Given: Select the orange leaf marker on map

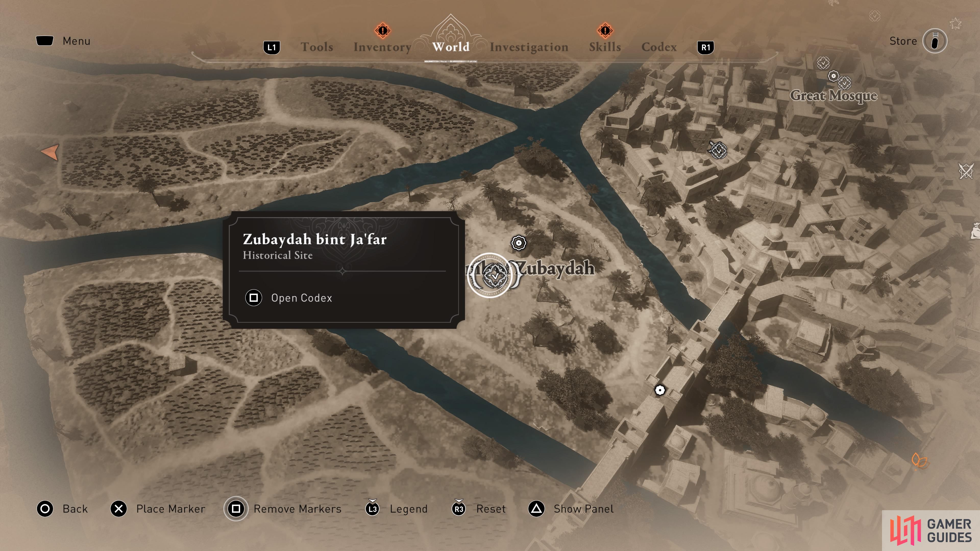Looking at the screenshot, I should click(920, 460).
